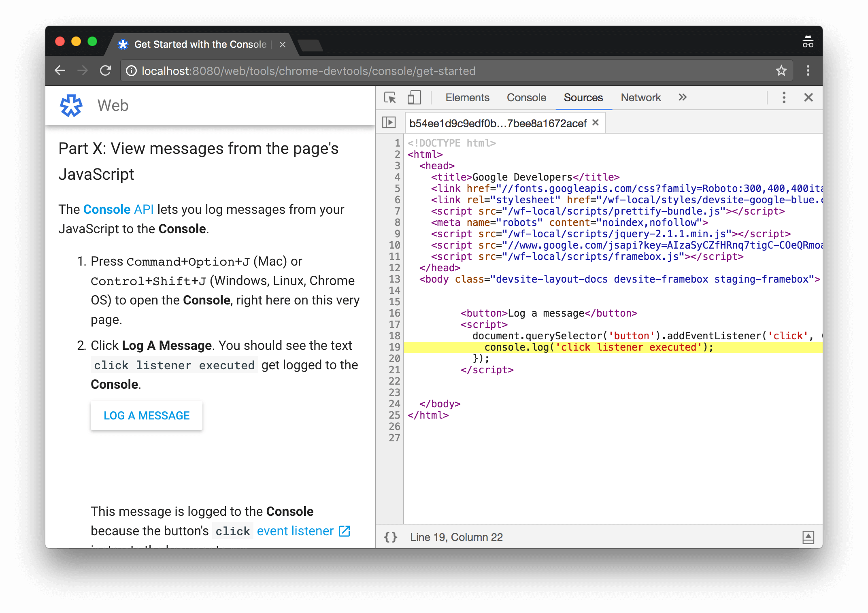Click the incognito icon top right
Screen dimensions: 868x613
click(x=808, y=41)
